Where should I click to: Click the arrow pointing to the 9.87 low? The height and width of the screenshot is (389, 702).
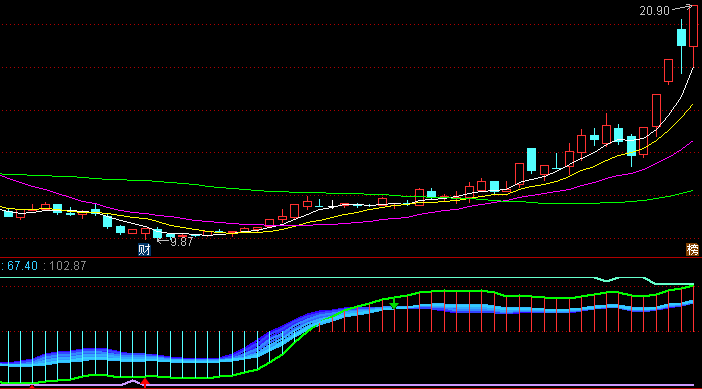[x=163, y=241]
